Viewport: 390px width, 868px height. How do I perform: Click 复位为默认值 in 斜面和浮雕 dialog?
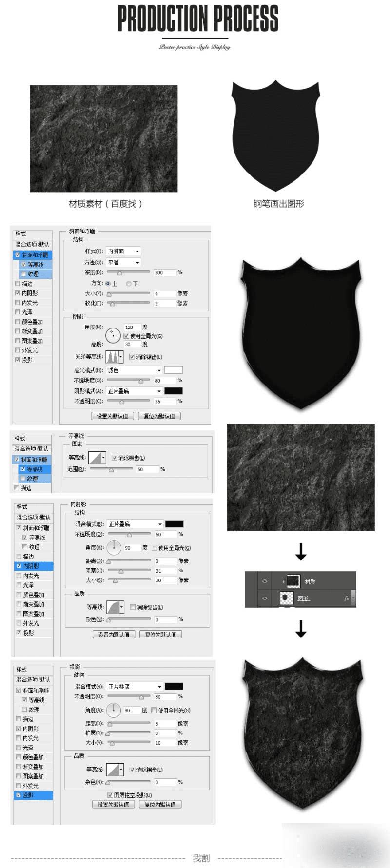tap(159, 416)
